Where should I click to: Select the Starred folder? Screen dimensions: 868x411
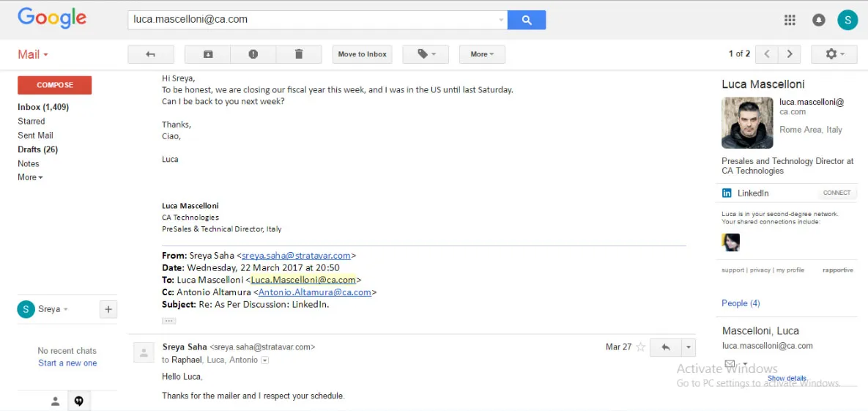coord(31,121)
